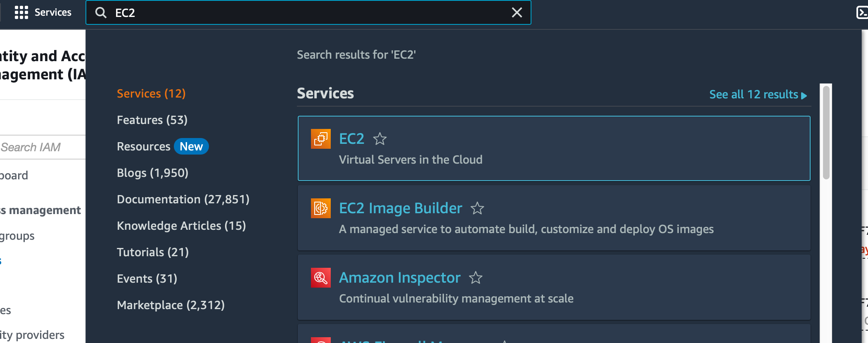Image resolution: width=868 pixels, height=343 pixels.
Task: Select Services (12) filter
Action: (151, 93)
